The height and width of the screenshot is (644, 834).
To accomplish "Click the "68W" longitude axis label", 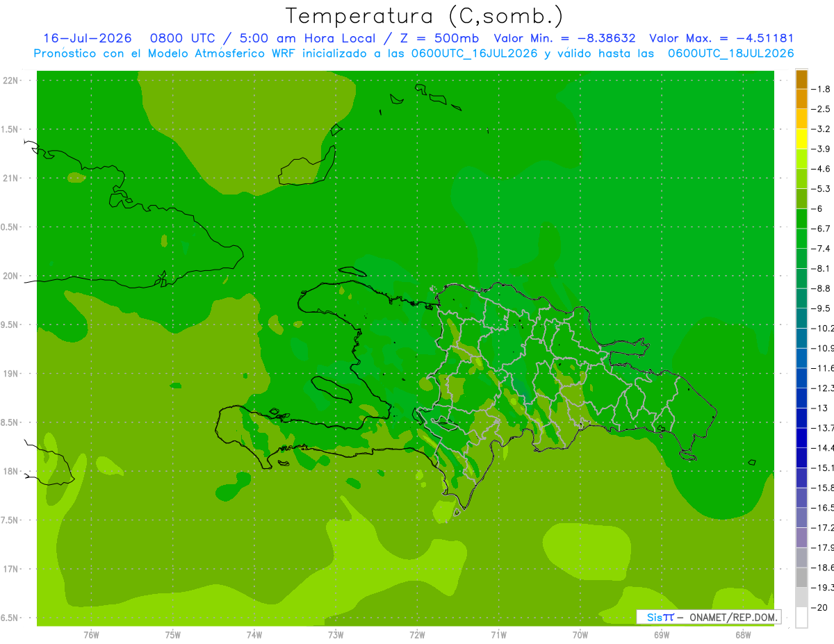I will (743, 635).
